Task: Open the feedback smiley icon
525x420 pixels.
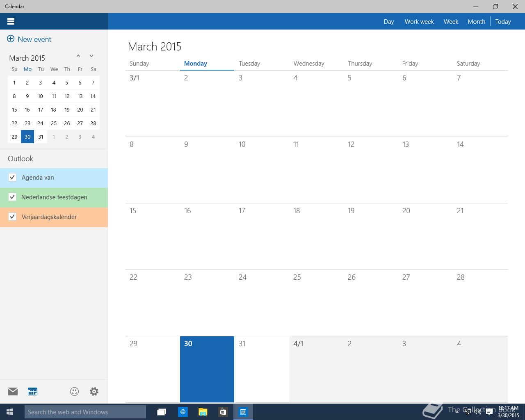Action: pos(74,391)
